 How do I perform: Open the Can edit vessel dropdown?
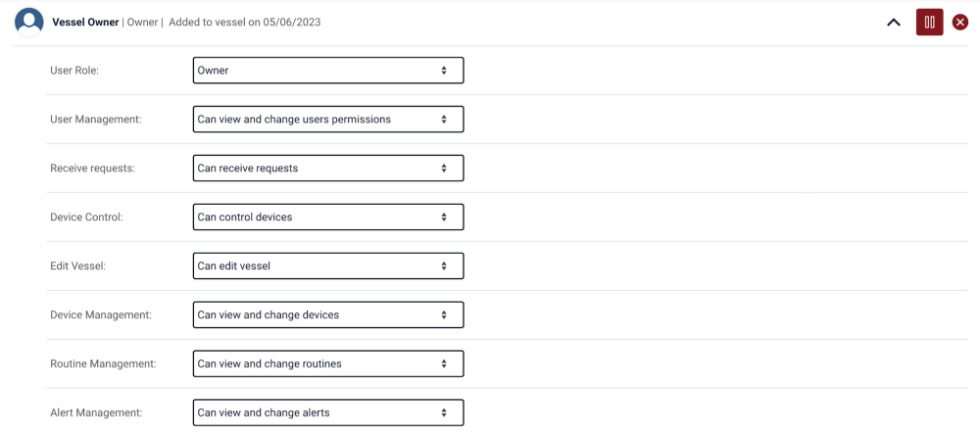(x=327, y=266)
